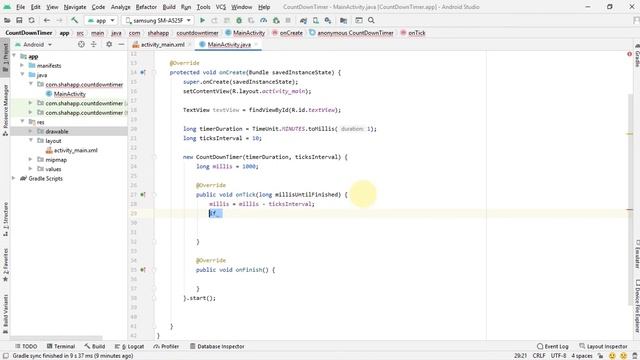Hide the project panel with minus icon
This screenshot has height=360, width=640.
pyautogui.click(x=121, y=44)
